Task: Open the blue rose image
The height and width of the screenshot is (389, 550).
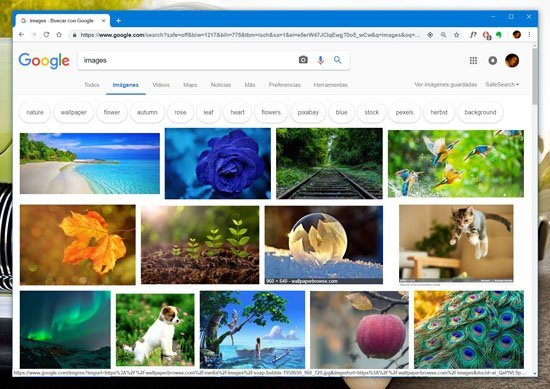Action: pyautogui.click(x=218, y=163)
